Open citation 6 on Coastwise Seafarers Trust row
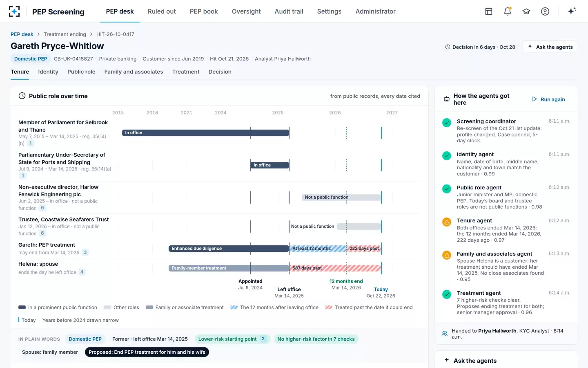 pos(42,233)
